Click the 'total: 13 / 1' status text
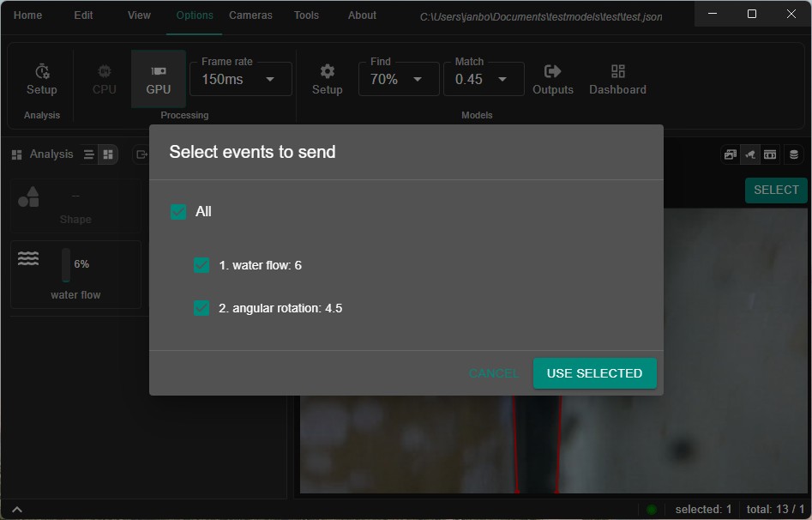The image size is (812, 520). 775,510
